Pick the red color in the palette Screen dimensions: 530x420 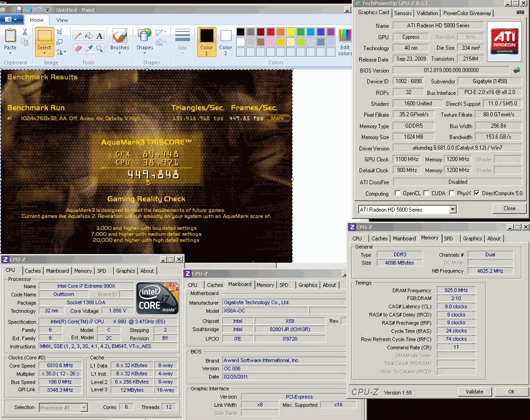[x=271, y=32]
